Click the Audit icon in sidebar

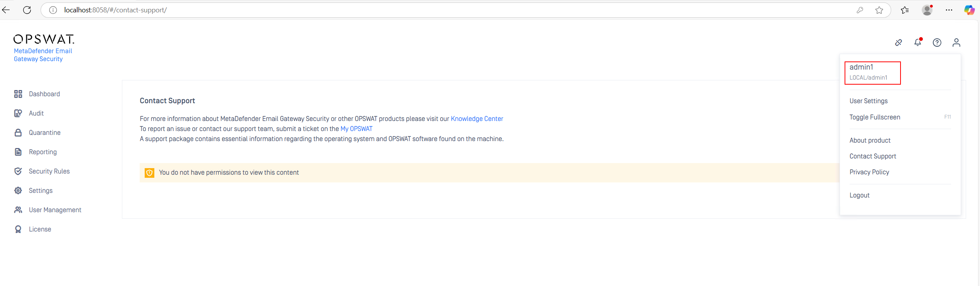tap(18, 113)
